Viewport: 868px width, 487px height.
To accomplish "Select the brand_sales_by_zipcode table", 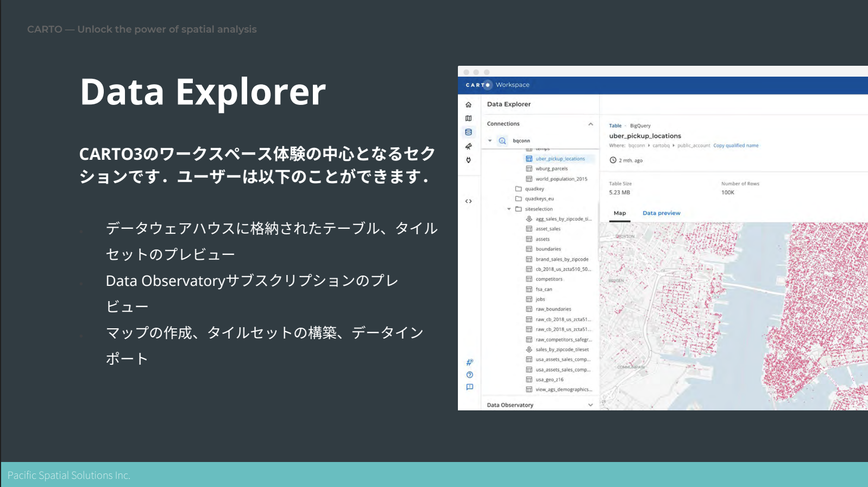I will tap(562, 259).
